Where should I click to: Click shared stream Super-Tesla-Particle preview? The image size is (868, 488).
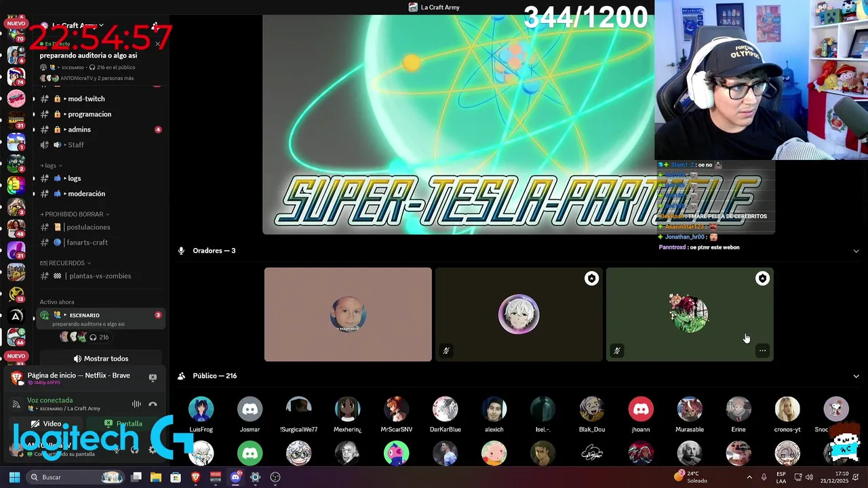pyautogui.click(x=519, y=124)
